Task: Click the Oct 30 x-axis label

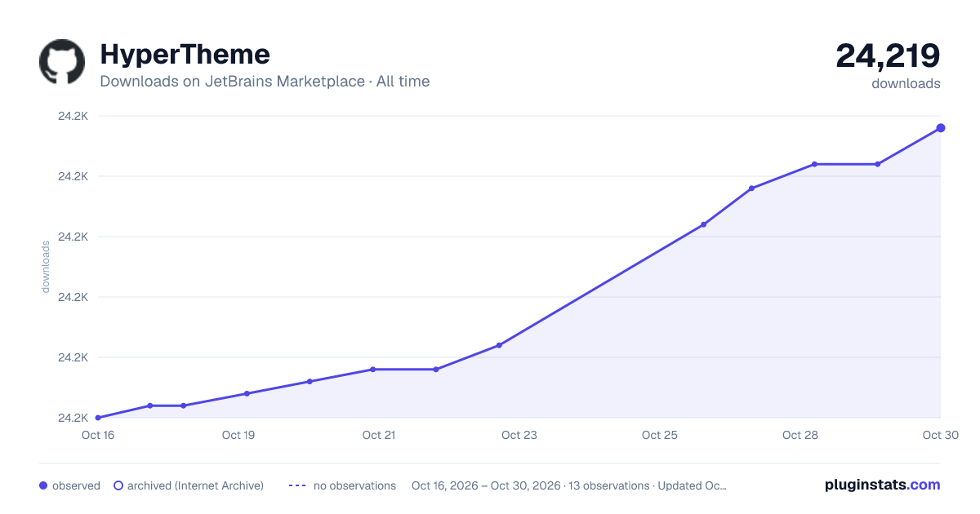Action: coord(941,435)
